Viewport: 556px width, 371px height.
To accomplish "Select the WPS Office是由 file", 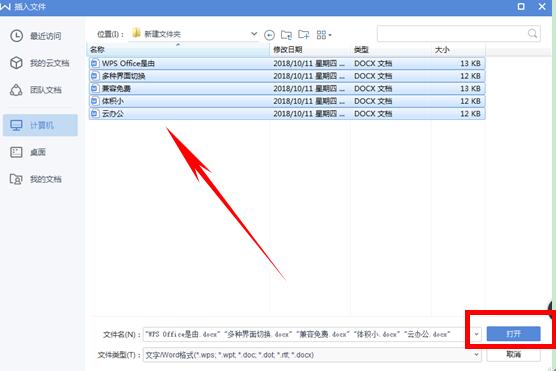I will click(x=287, y=63).
